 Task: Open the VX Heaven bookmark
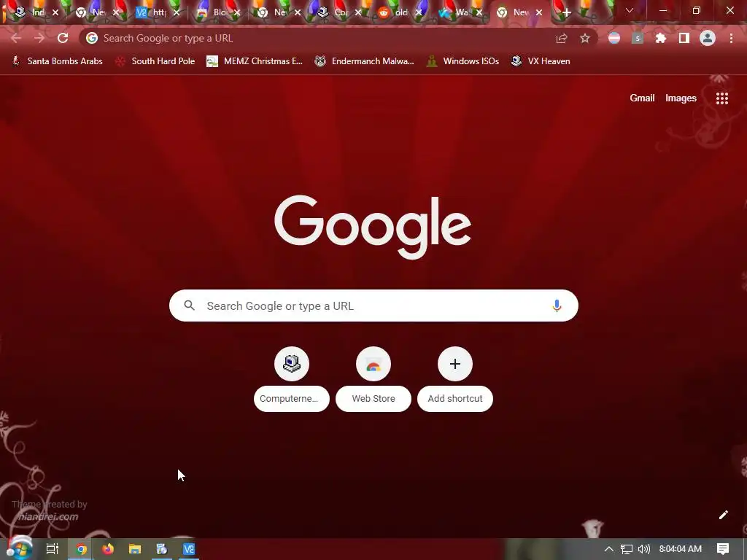(541, 61)
